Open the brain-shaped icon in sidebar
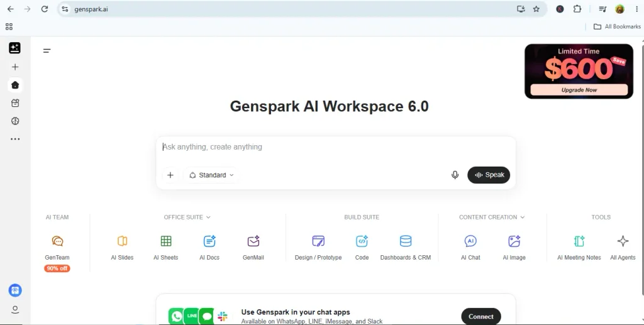 click(x=15, y=121)
